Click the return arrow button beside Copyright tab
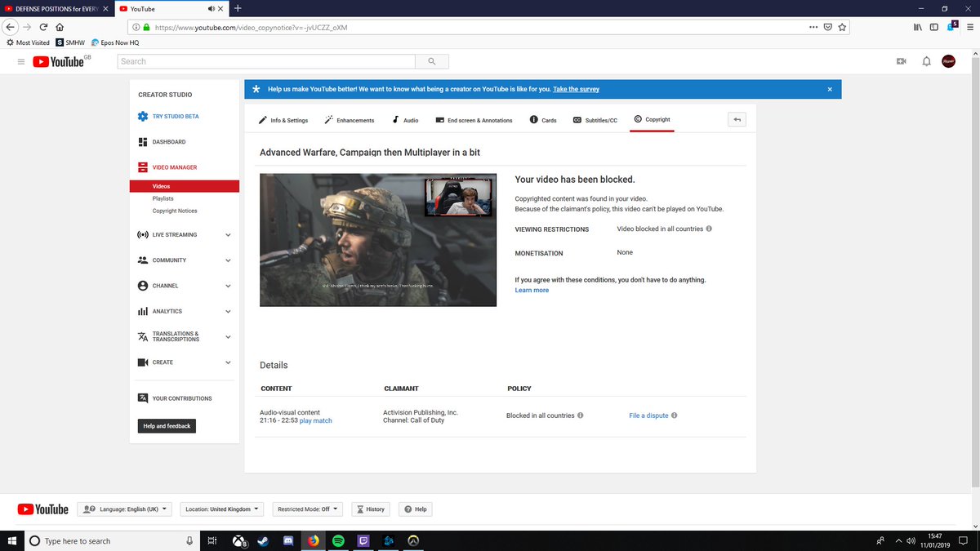 click(737, 119)
